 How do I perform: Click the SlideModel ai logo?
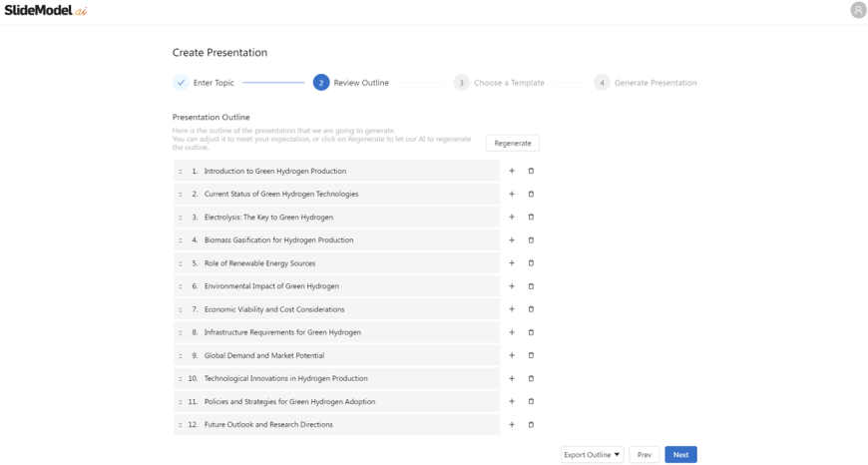coord(46,11)
